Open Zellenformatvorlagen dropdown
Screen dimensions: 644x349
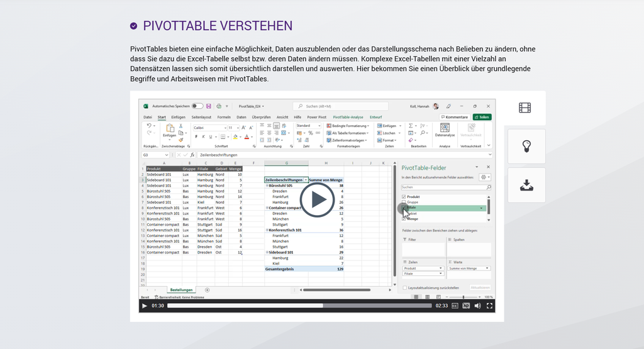click(347, 140)
